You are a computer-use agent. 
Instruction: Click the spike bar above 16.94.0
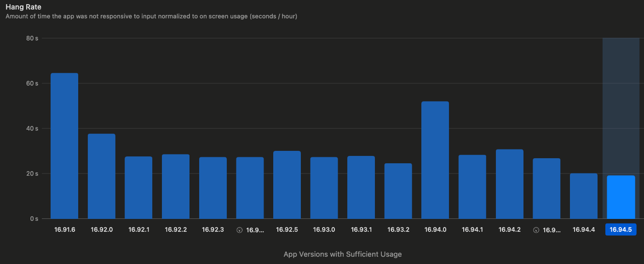pos(435,160)
